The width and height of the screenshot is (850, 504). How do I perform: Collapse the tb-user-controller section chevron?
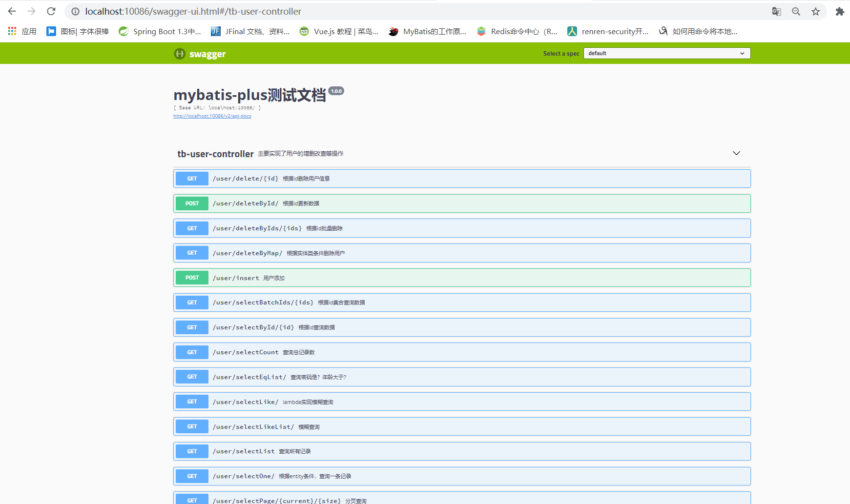(x=736, y=153)
